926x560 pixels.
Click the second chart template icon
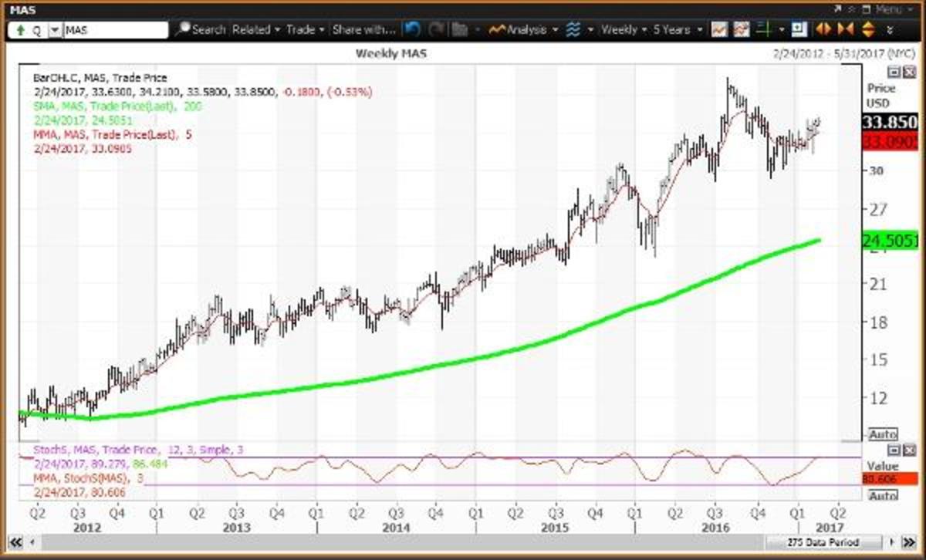[742, 30]
